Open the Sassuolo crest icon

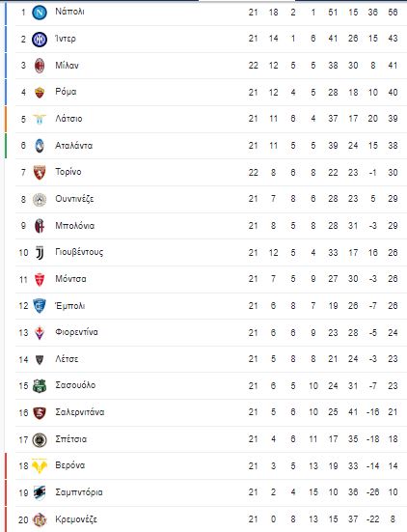click(40, 386)
